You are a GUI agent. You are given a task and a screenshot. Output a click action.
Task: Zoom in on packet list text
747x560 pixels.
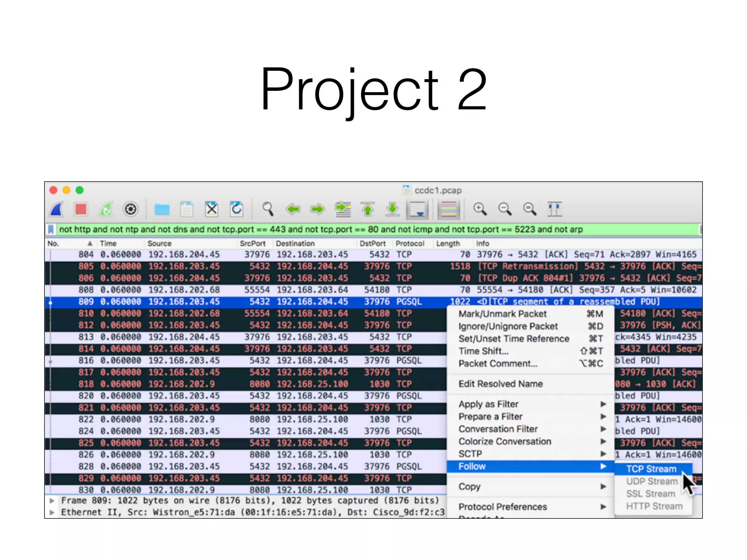(x=480, y=209)
